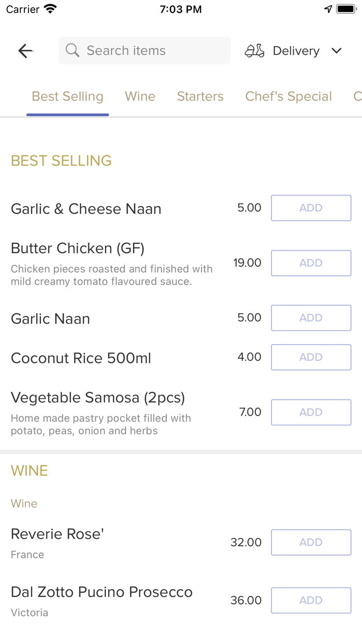The width and height of the screenshot is (362, 644).
Task: Open Butter Chicken (GF) item details
Action: [x=78, y=248]
